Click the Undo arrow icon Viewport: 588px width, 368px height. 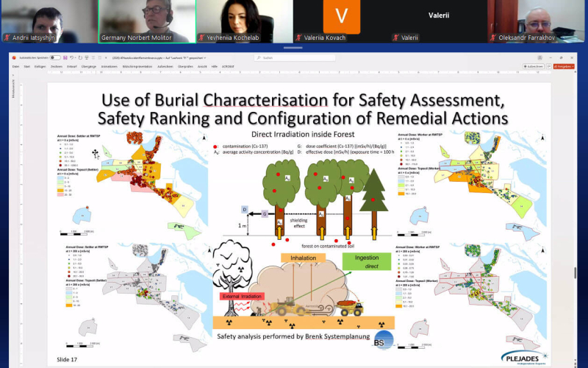coord(71,58)
